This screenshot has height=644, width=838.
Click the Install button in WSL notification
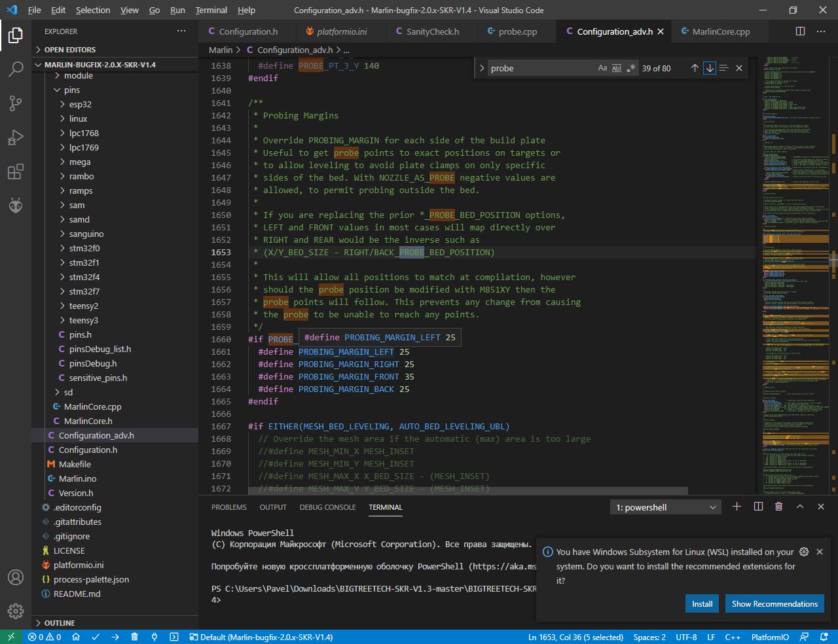702,603
